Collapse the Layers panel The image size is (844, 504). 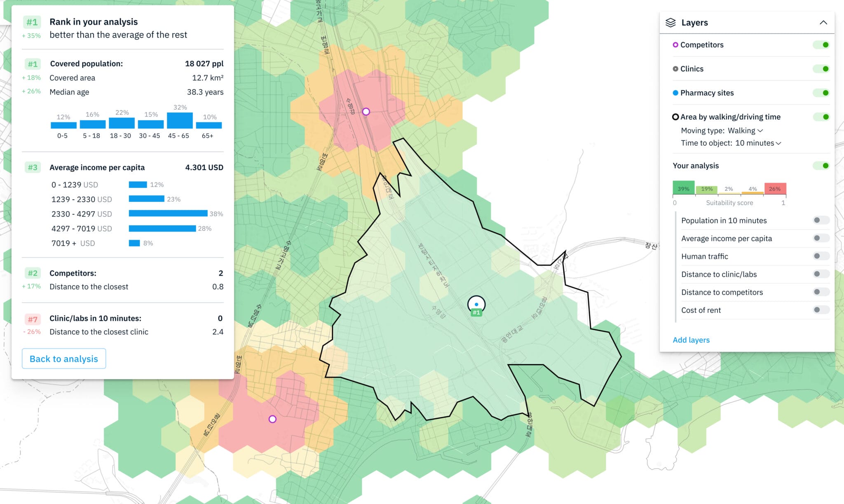[x=823, y=22]
